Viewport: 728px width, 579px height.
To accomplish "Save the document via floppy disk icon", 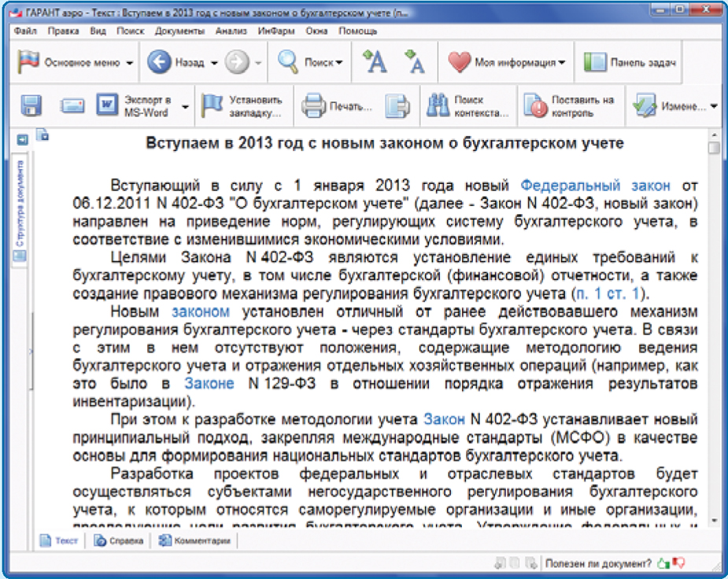I will (x=30, y=105).
